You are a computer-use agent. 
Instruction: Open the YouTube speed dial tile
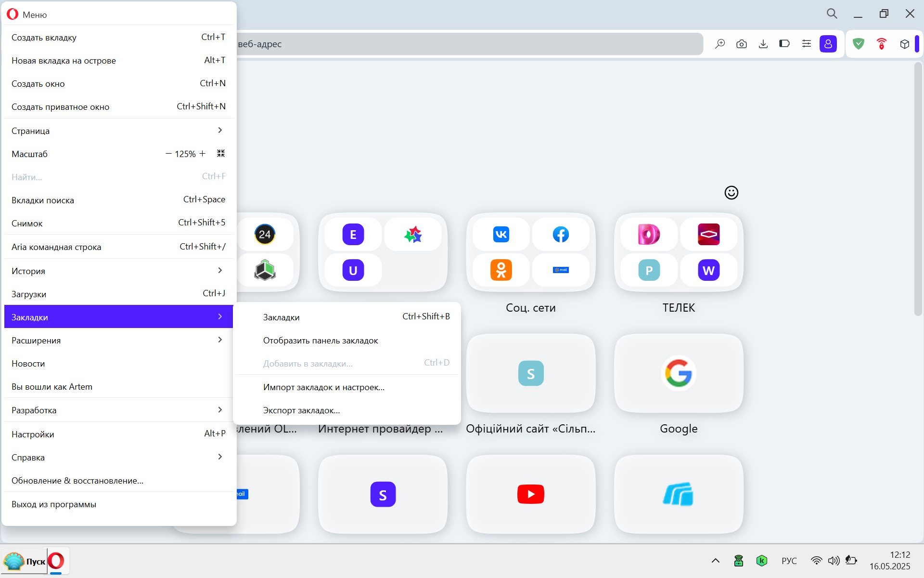point(530,494)
